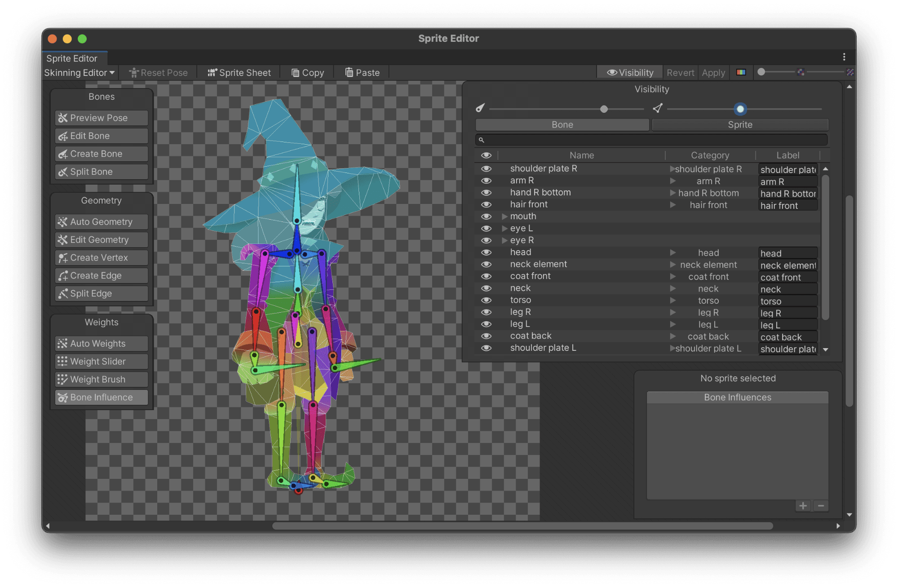Choose the Split Bone tool
Image resolution: width=898 pixels, height=588 pixels.
click(x=102, y=172)
